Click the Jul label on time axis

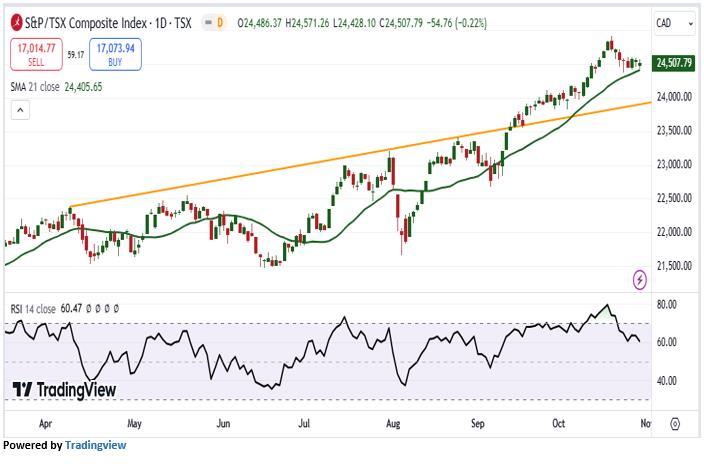(x=304, y=423)
